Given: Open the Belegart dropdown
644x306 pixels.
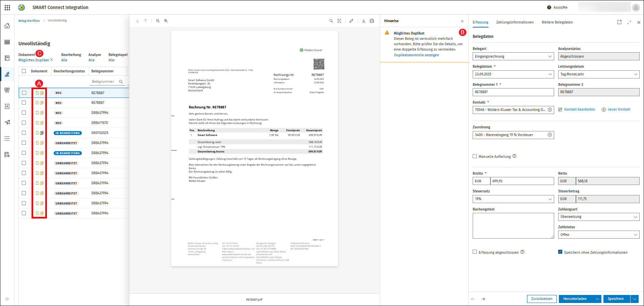Looking at the screenshot, I should coord(513,56).
